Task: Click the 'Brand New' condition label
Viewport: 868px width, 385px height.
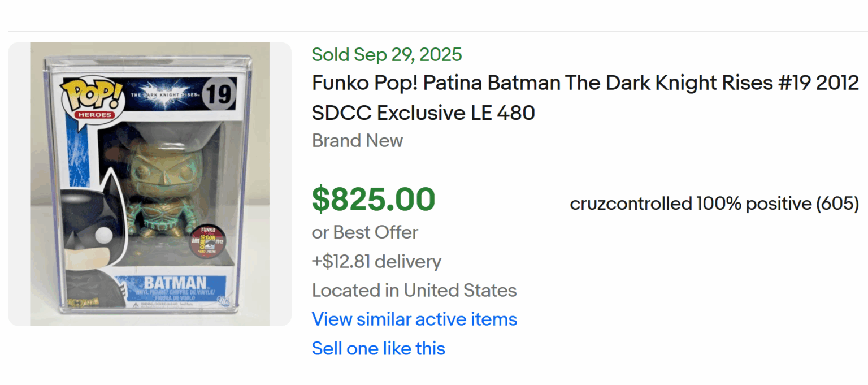Action: (x=357, y=140)
